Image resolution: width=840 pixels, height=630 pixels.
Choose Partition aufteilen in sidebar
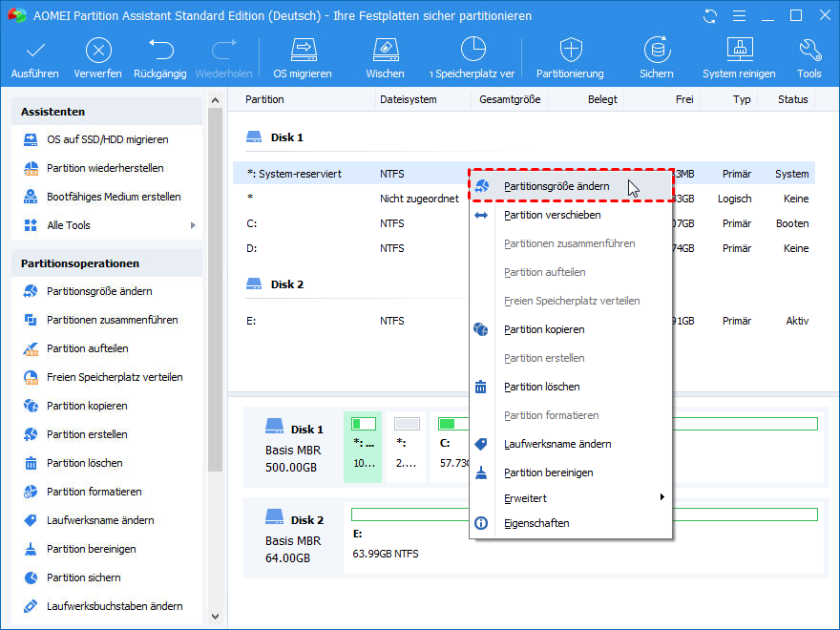[x=108, y=348]
